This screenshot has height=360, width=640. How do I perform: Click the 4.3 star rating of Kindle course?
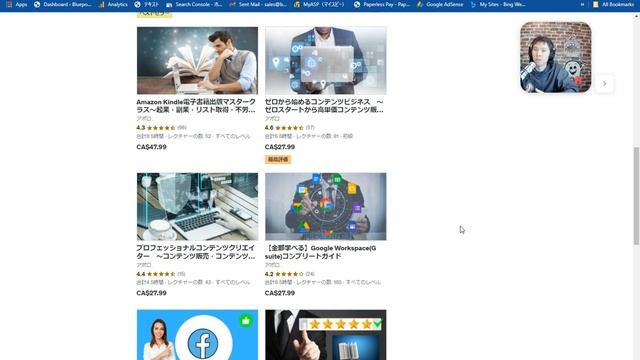161,128
